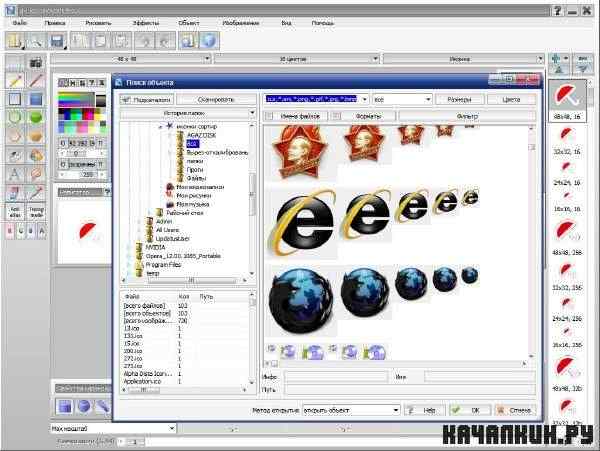Image resolution: width=600 pixels, height=451 pixels.
Task: Select the outlined Rectangle tool
Action: click(15, 99)
